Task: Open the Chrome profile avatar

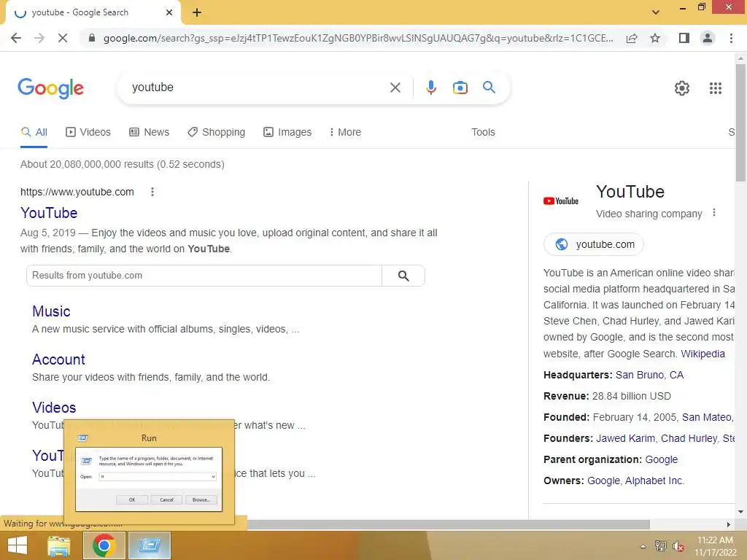Action: click(708, 38)
